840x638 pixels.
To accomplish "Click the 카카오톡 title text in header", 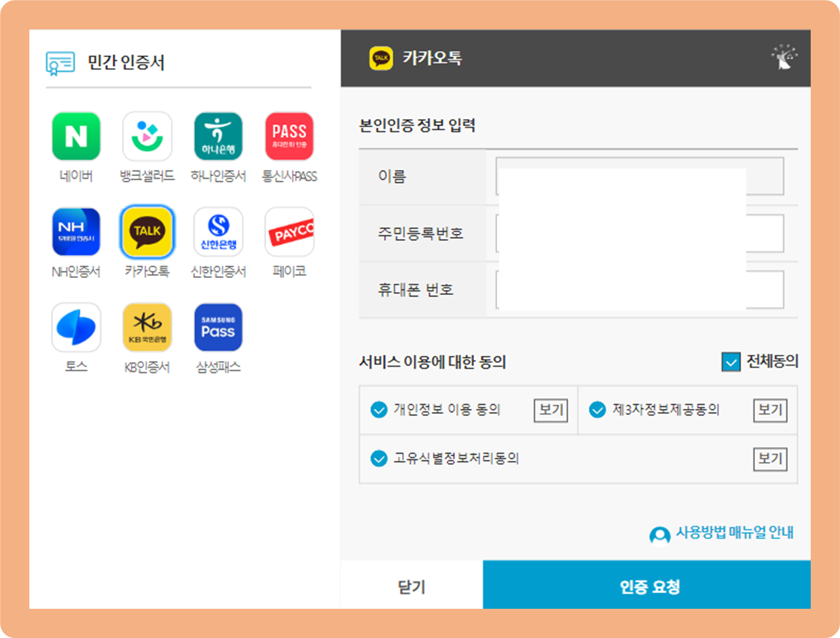I will [432, 58].
